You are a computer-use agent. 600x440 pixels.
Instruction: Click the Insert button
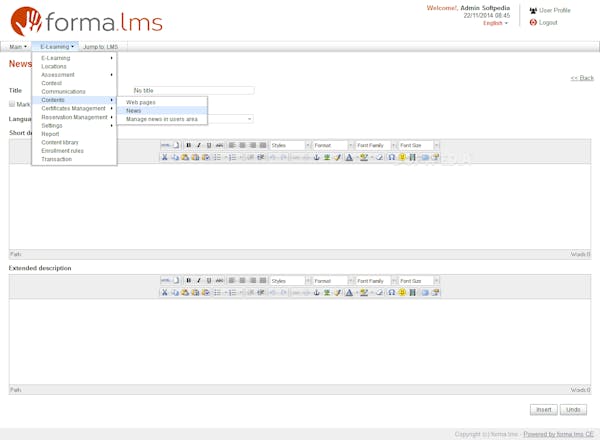pyautogui.click(x=543, y=409)
